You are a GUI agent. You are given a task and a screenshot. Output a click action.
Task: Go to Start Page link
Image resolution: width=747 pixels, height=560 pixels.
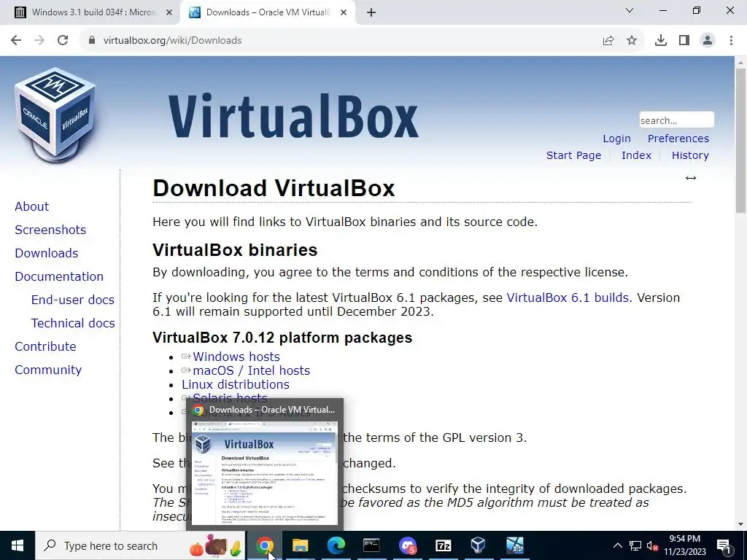pos(573,155)
